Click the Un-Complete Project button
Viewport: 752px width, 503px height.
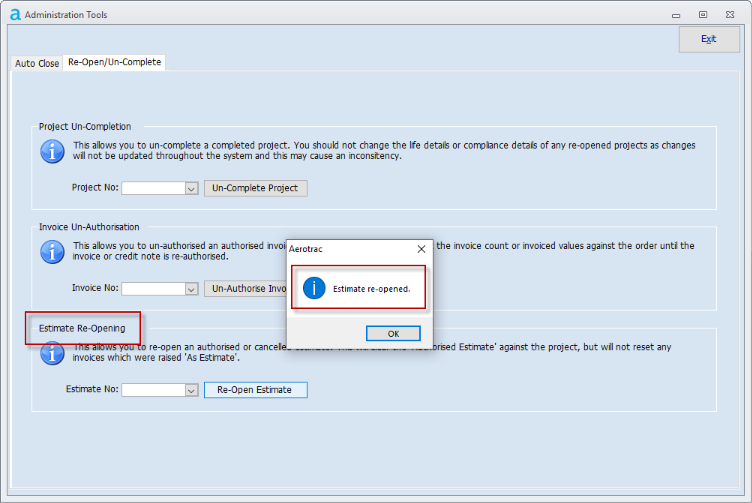click(x=255, y=188)
